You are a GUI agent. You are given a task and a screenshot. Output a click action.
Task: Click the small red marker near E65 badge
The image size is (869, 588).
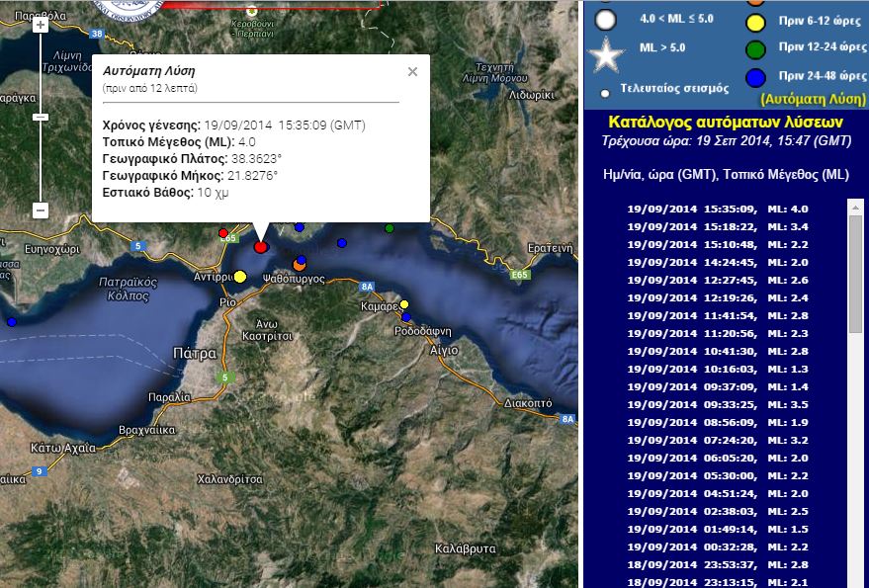pyautogui.click(x=222, y=233)
